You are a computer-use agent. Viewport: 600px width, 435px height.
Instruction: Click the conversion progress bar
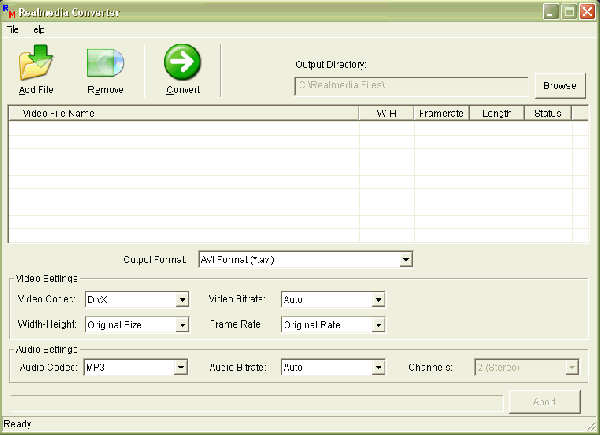point(257,403)
